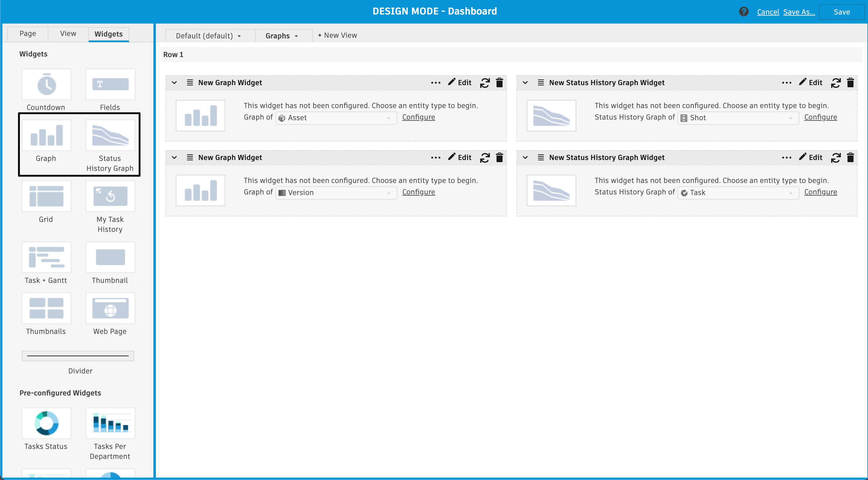Open the Shot entity type dropdown

click(738, 118)
